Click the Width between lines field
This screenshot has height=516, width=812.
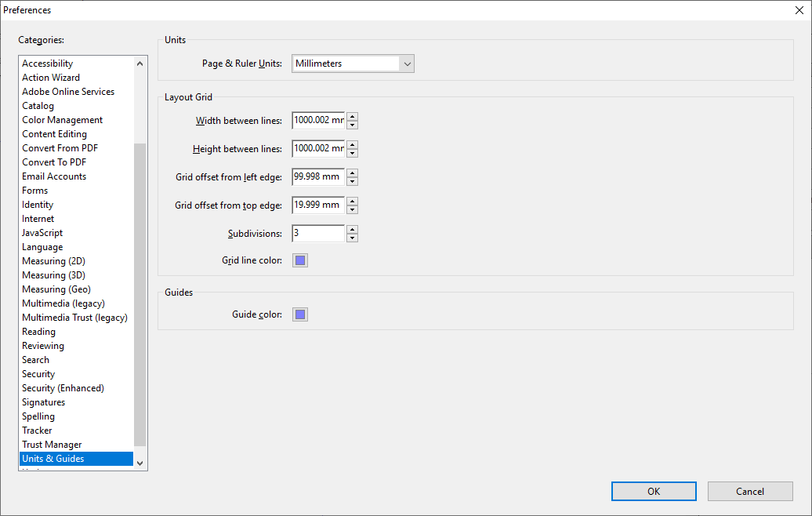click(x=318, y=121)
